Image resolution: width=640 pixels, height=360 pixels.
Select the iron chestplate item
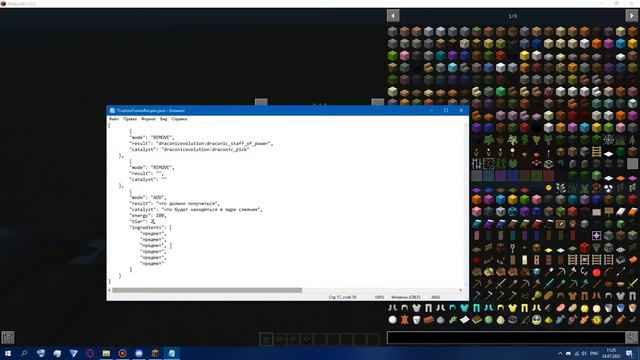coord(416,308)
